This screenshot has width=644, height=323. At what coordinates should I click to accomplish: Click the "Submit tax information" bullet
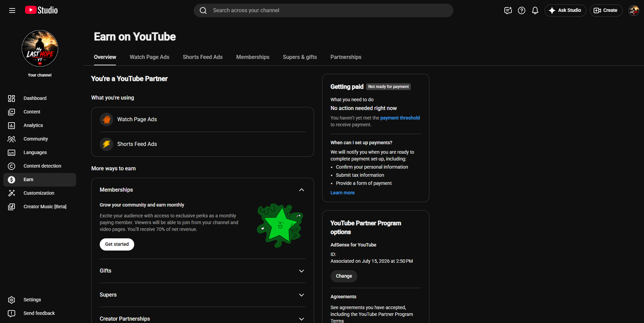[360, 175]
